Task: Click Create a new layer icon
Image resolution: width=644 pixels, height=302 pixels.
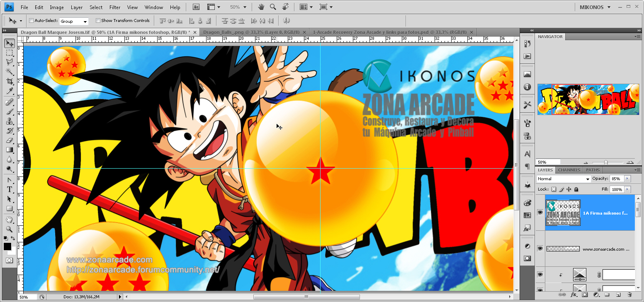Action: click(618, 295)
